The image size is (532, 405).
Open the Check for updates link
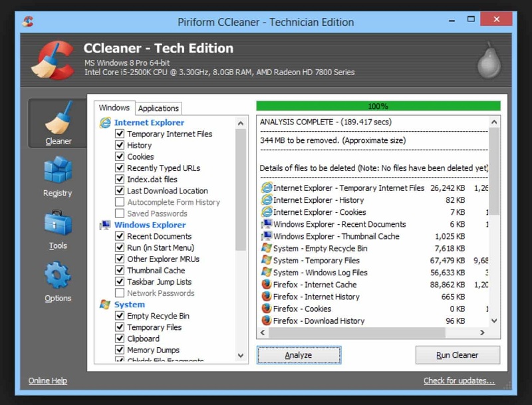tap(459, 381)
